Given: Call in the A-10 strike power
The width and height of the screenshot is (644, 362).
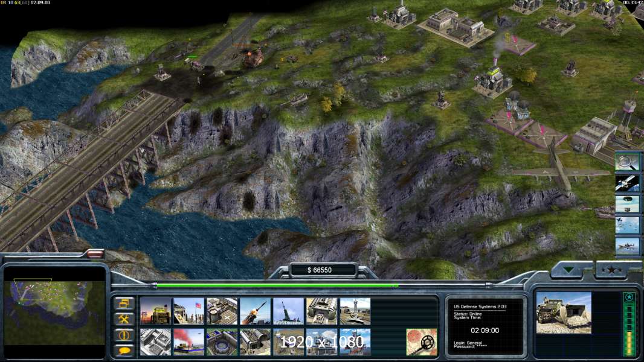Looking at the screenshot, I should tap(627, 247).
